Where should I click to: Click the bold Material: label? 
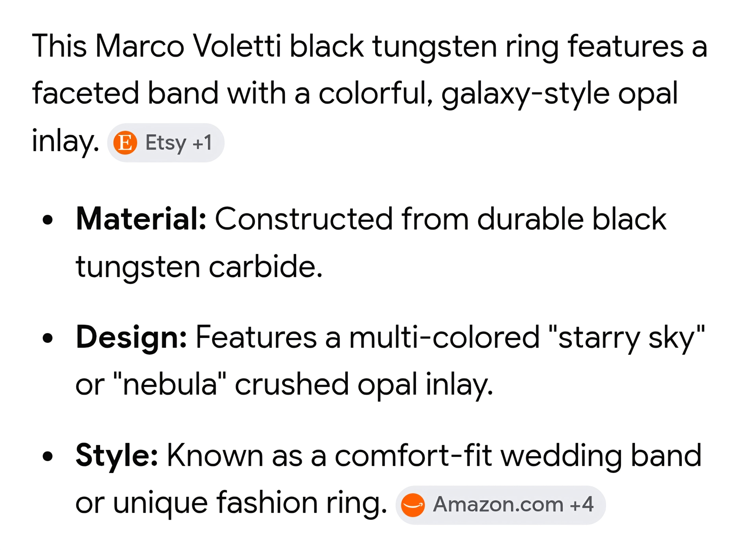[x=141, y=219]
